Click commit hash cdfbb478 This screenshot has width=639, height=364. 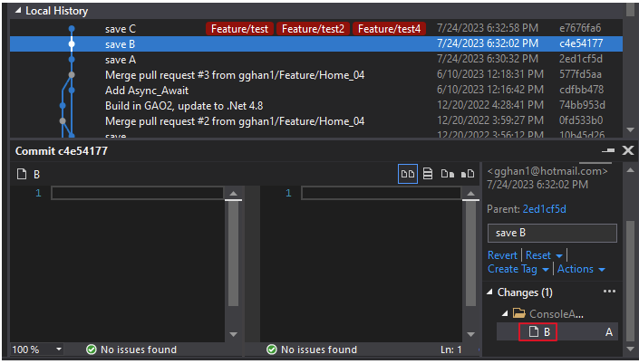click(582, 90)
